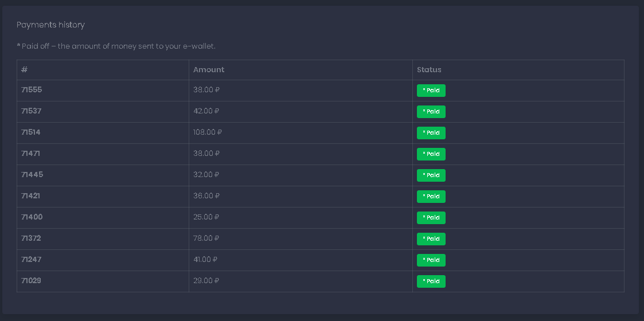The height and width of the screenshot is (321, 644).
Task: Click the Amount column header
Action: click(x=209, y=70)
